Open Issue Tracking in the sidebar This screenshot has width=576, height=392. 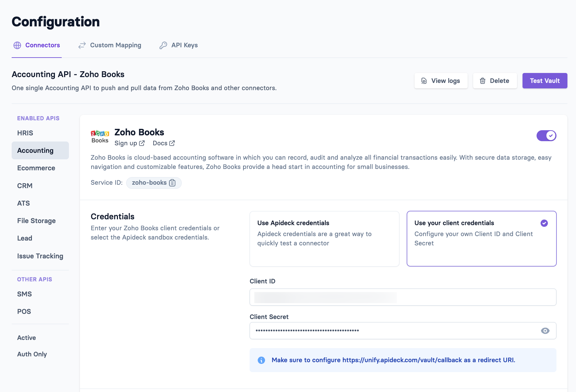click(40, 256)
